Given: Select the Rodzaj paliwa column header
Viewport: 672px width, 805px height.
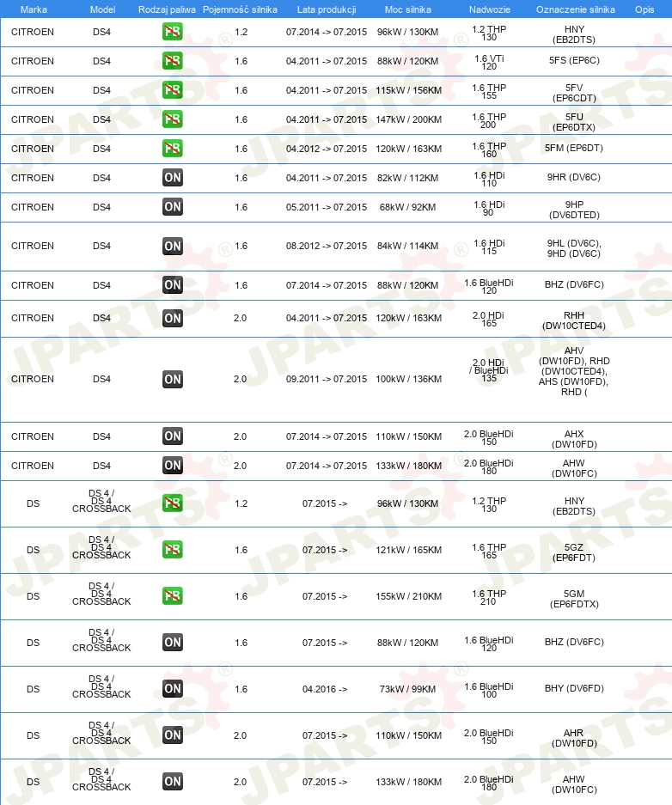Looking at the screenshot, I should coord(167,9).
